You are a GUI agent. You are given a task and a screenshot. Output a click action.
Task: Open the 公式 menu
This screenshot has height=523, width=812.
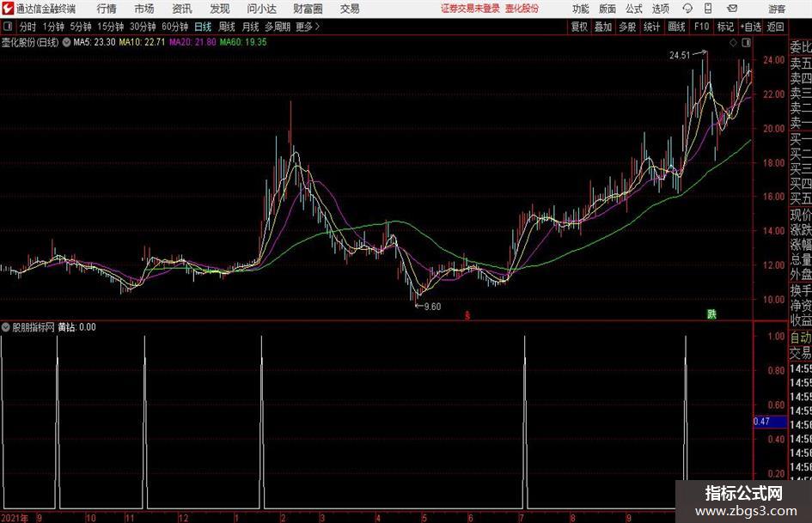(x=633, y=9)
